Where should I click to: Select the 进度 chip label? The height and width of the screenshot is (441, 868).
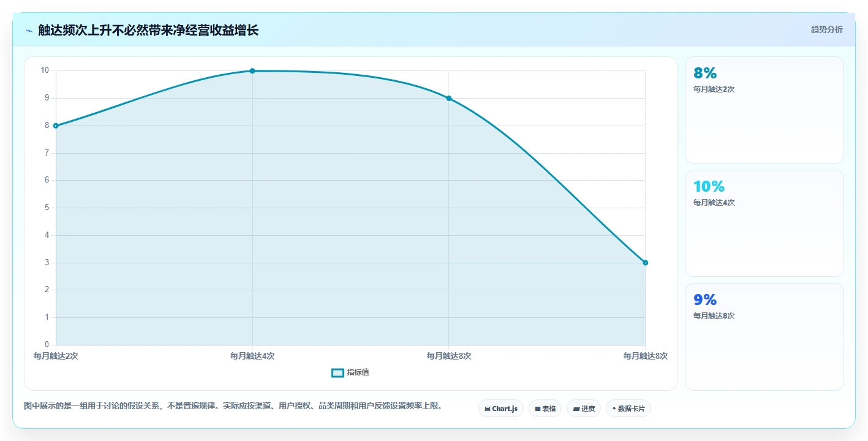tap(588, 409)
